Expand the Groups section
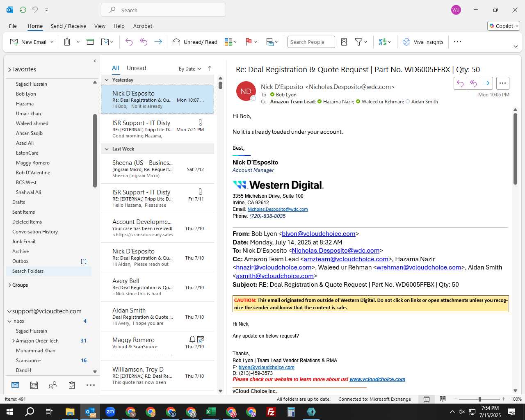The width and height of the screenshot is (525, 420). 9,285
